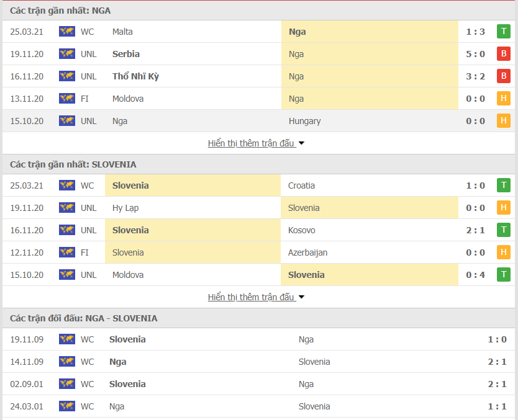This screenshot has height=420, width=518.
Task: Click the 1 : 3 score for Malta–Nga
Action: tap(475, 32)
